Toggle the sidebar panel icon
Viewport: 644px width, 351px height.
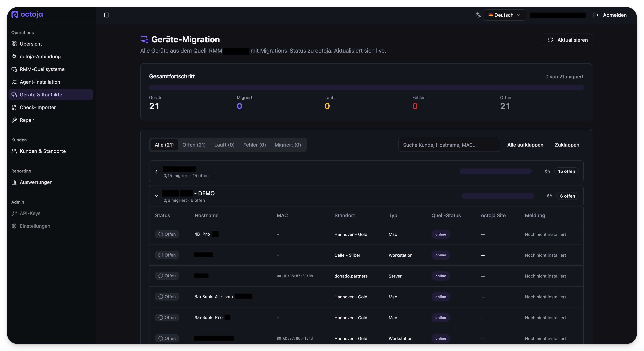[107, 15]
